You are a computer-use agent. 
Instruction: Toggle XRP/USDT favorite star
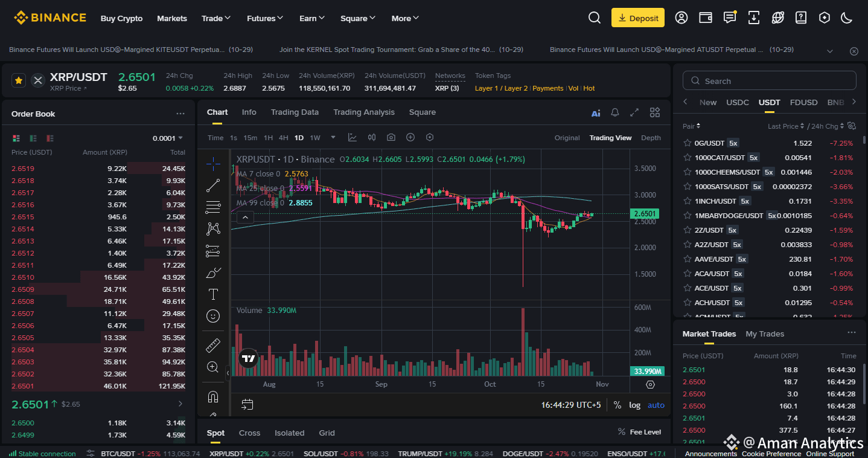(x=19, y=80)
